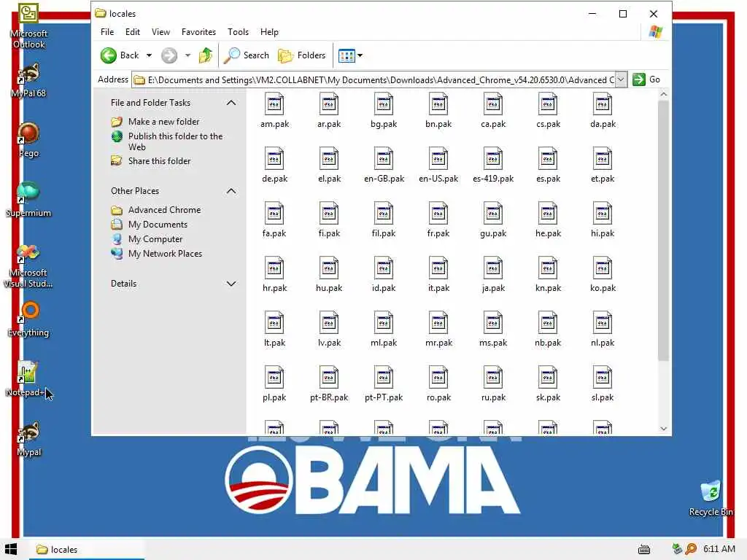The height and width of the screenshot is (560, 747).
Task: Select the MyPal 68 desktop shortcut
Action: tap(28, 80)
